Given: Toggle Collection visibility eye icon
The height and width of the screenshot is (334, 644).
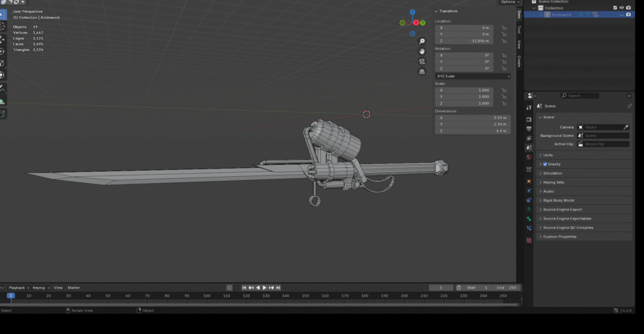Looking at the screenshot, I should 621,8.
